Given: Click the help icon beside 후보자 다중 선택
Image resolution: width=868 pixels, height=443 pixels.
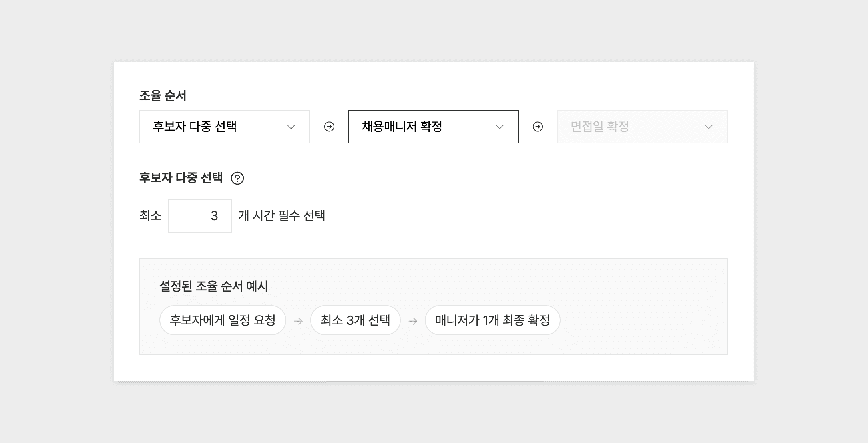Looking at the screenshot, I should pyautogui.click(x=237, y=178).
